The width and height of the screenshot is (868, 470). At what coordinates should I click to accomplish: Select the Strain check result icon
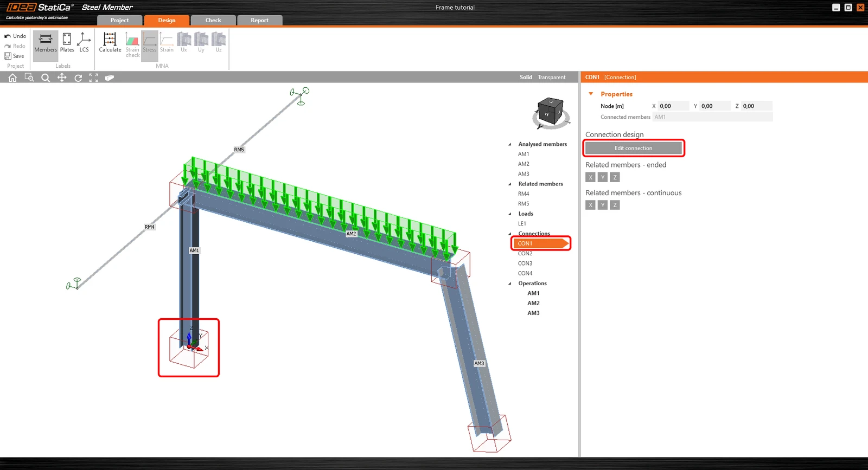[x=132, y=44]
